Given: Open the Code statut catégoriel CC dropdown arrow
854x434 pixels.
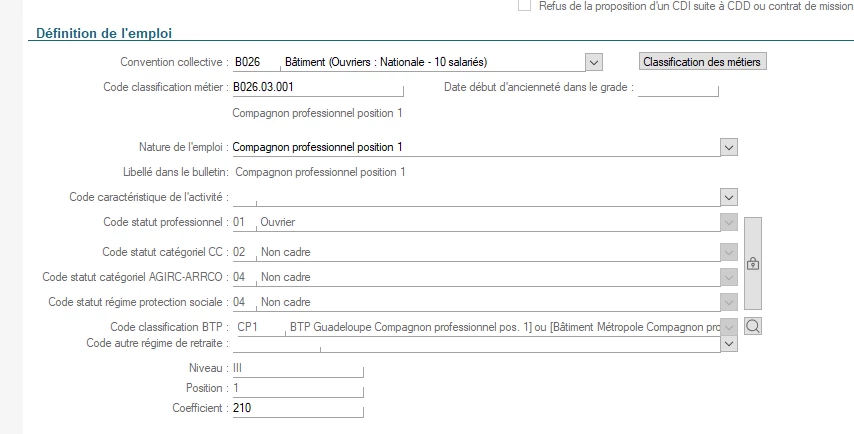Looking at the screenshot, I should (x=729, y=252).
